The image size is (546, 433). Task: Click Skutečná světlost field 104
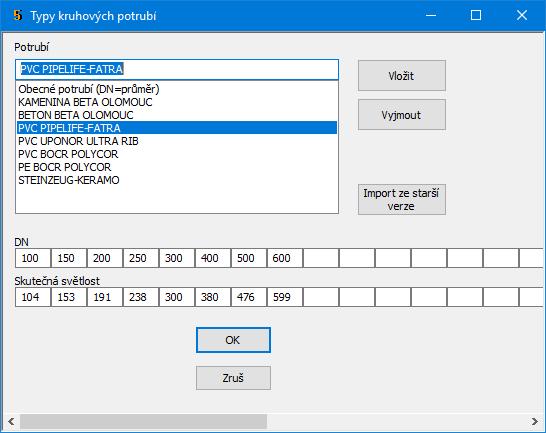(33, 297)
